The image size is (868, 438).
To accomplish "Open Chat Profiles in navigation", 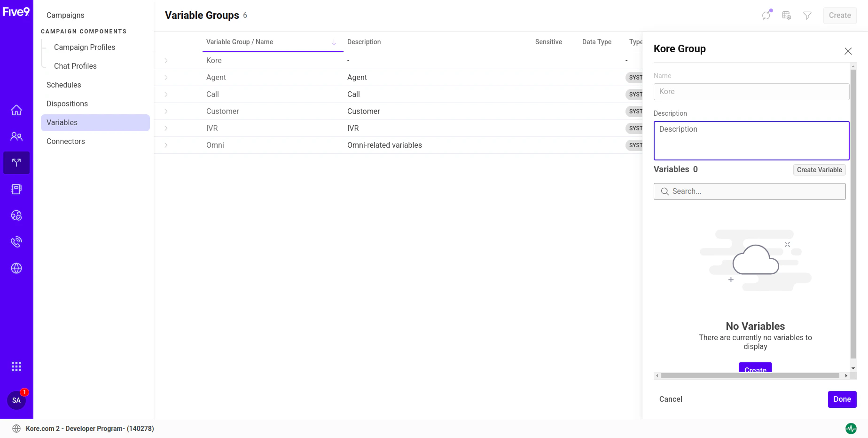I will [75, 66].
